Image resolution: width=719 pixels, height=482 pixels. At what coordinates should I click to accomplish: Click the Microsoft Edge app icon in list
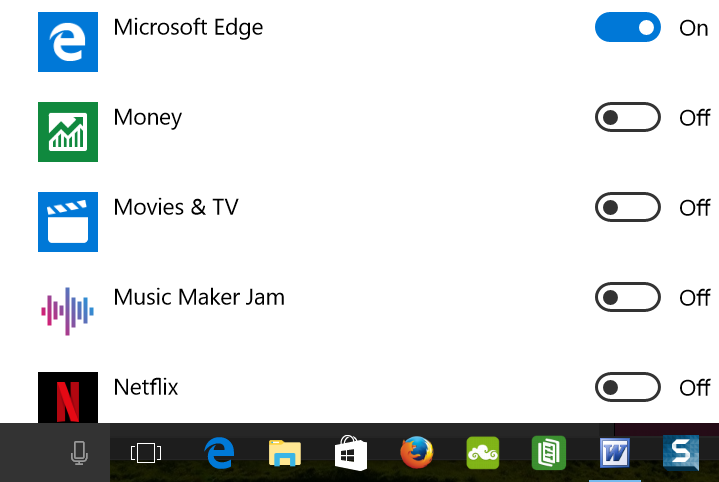pos(68,42)
